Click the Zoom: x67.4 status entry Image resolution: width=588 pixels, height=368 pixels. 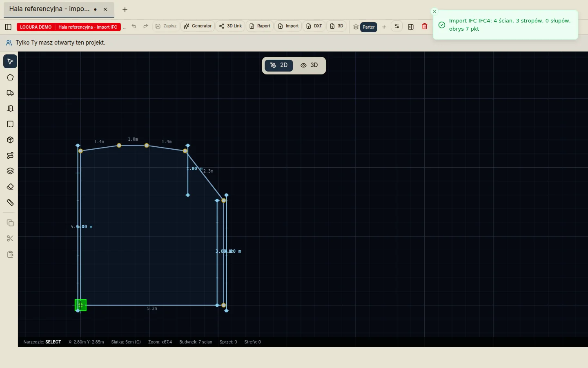click(x=160, y=342)
